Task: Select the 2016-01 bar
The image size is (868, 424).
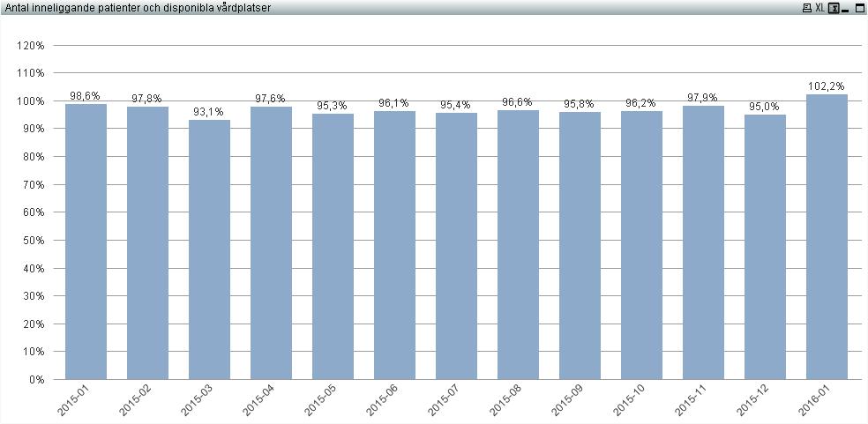Action: (827, 236)
